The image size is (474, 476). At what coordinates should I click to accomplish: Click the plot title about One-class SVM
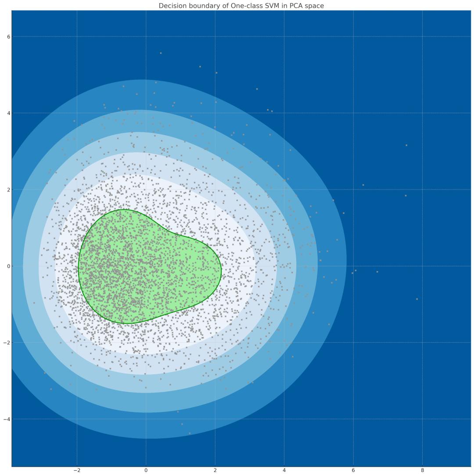point(241,6)
